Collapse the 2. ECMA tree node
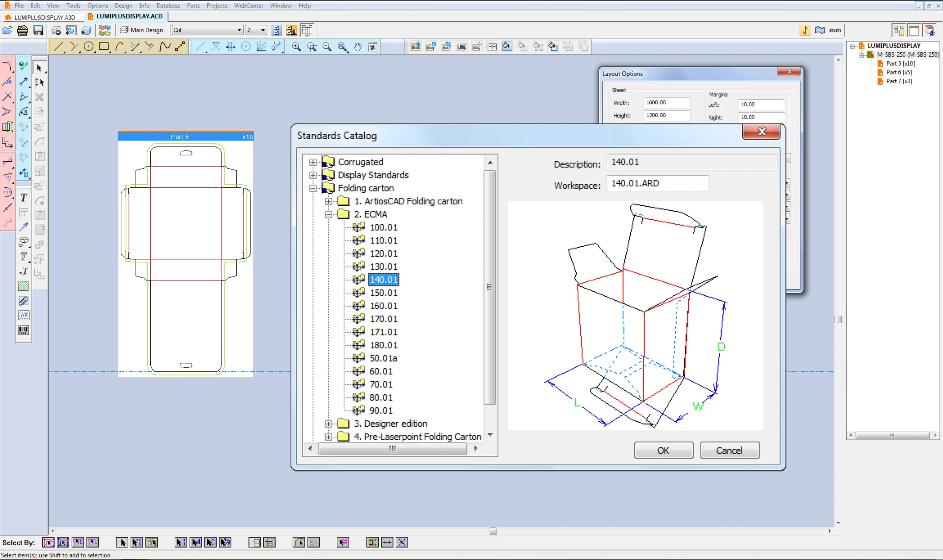943x560 pixels. pyautogui.click(x=328, y=214)
